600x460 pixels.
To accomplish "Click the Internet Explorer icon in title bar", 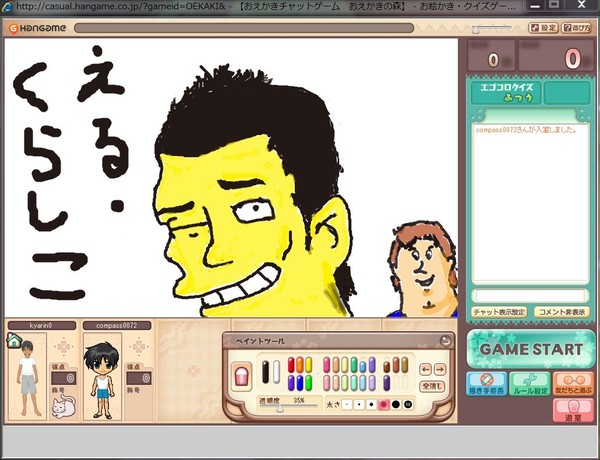I will point(7,7).
